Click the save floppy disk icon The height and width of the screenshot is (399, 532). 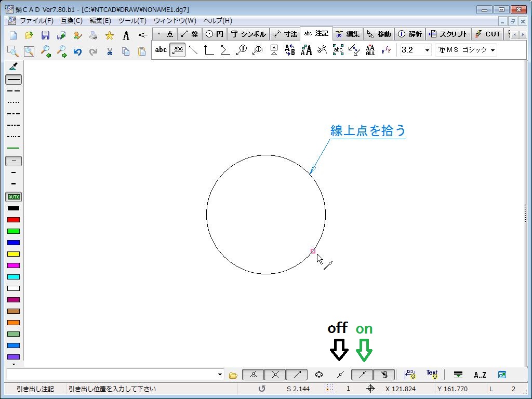coord(45,35)
